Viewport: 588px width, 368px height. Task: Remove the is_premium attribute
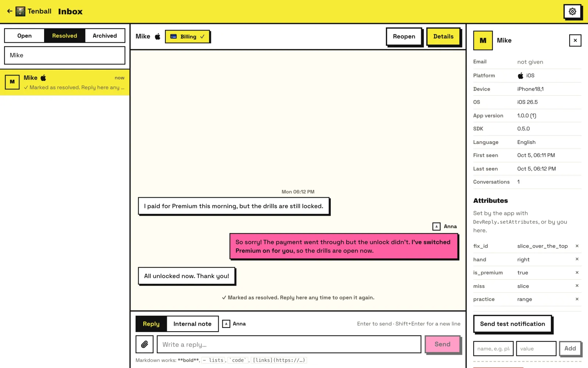(577, 272)
